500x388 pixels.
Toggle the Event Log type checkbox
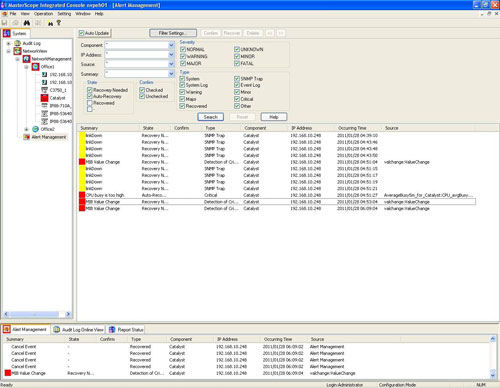click(237, 85)
